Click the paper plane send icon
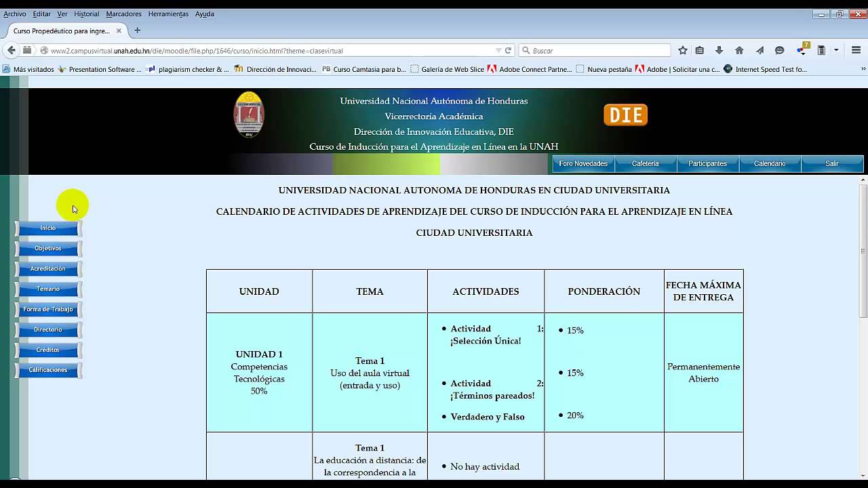Viewport: 868px width, 488px height. (x=759, y=50)
